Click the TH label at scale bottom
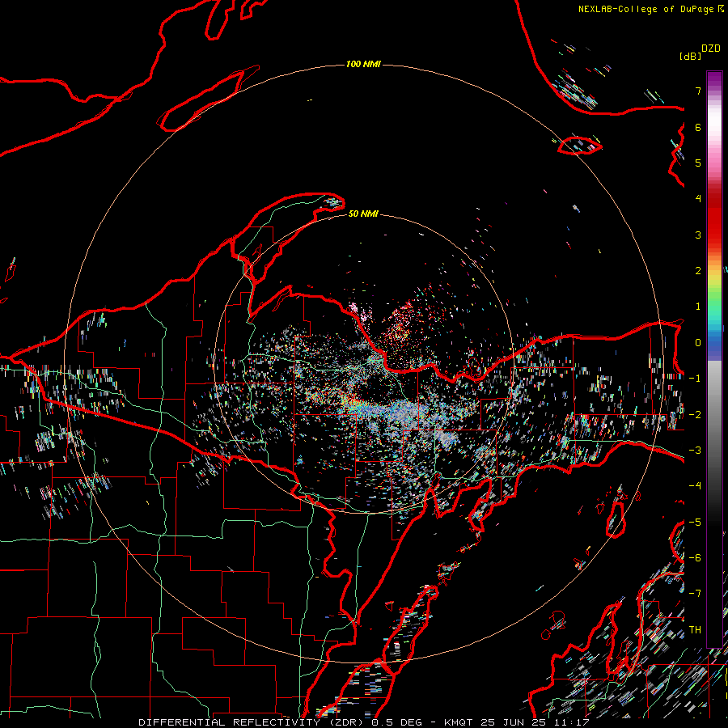The width and height of the screenshot is (728, 728). 695,630
